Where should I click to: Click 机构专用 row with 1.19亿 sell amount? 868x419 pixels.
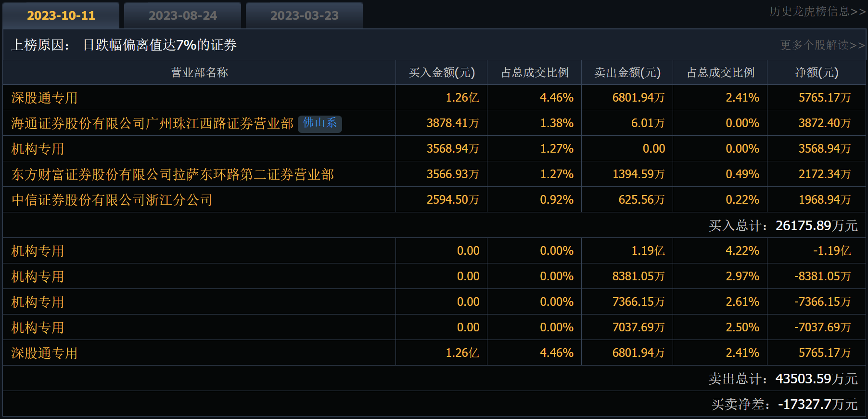(38, 251)
